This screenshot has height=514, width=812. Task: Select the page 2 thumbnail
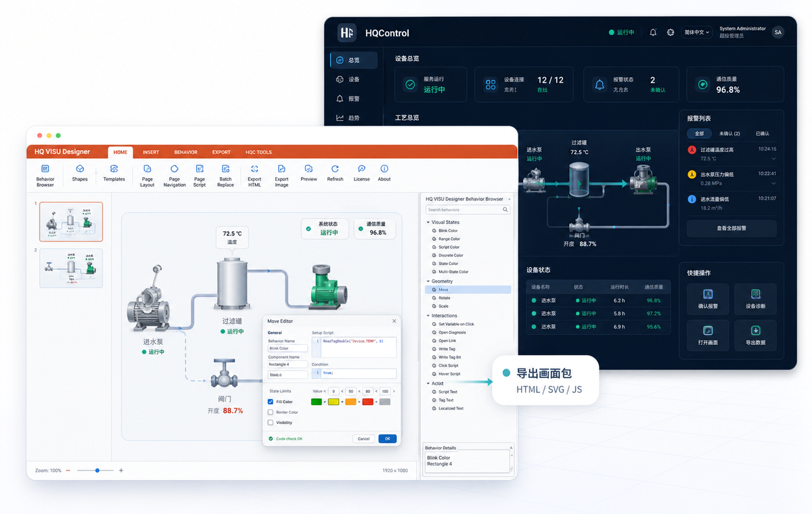coord(71,268)
